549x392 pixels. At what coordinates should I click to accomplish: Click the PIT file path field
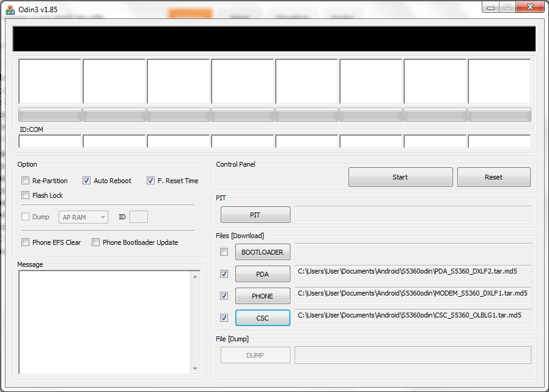tap(413, 214)
